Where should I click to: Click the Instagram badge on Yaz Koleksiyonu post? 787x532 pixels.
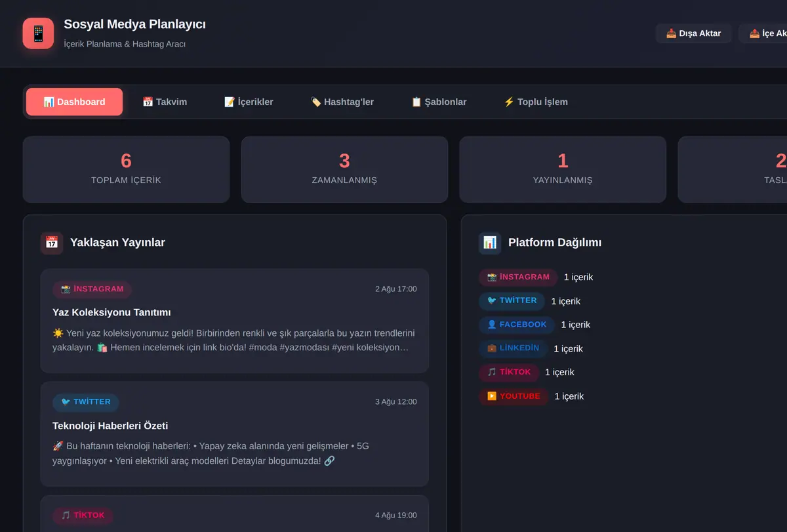click(92, 289)
